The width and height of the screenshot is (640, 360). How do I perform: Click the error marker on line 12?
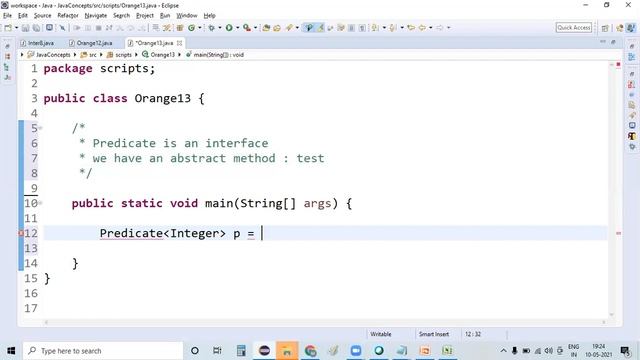point(21,233)
